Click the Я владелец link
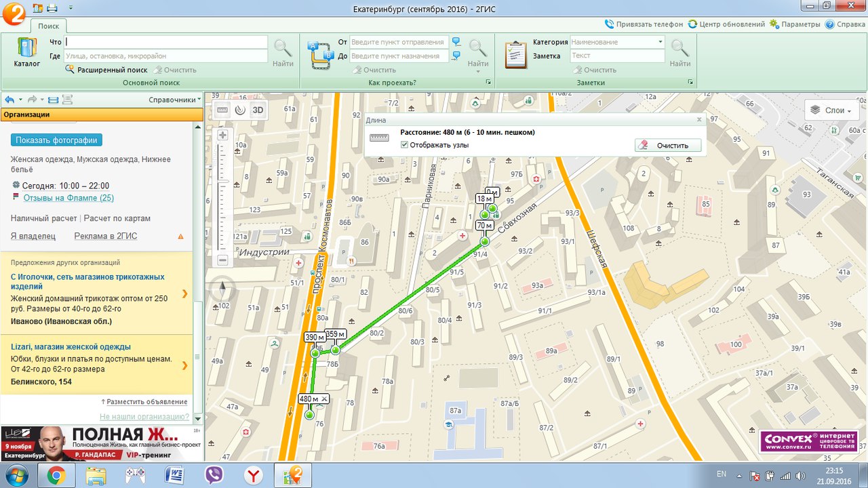Image resolution: width=868 pixels, height=488 pixels. click(x=33, y=236)
